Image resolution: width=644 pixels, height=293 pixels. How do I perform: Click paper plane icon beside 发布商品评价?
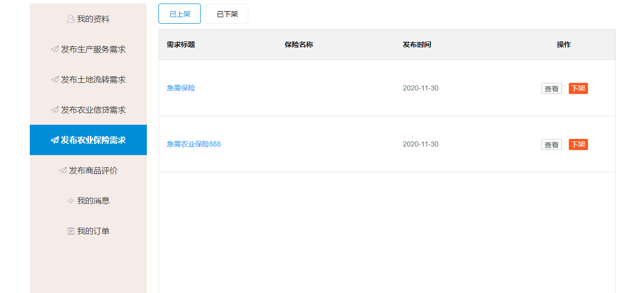pos(63,171)
